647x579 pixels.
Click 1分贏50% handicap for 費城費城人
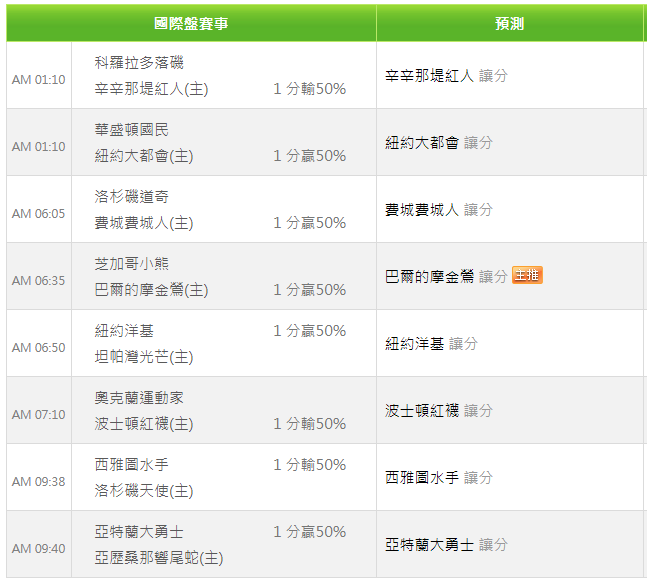(309, 223)
